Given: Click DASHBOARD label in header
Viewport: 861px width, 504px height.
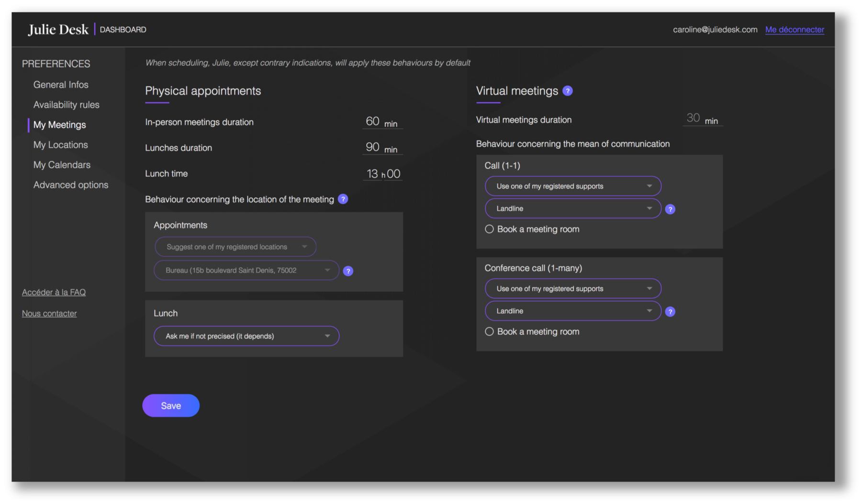Looking at the screenshot, I should tap(123, 30).
